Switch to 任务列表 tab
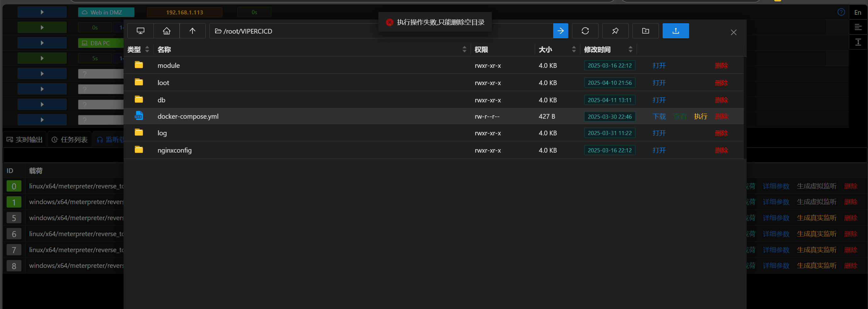Viewport: 868px width, 309px height. tap(70, 140)
